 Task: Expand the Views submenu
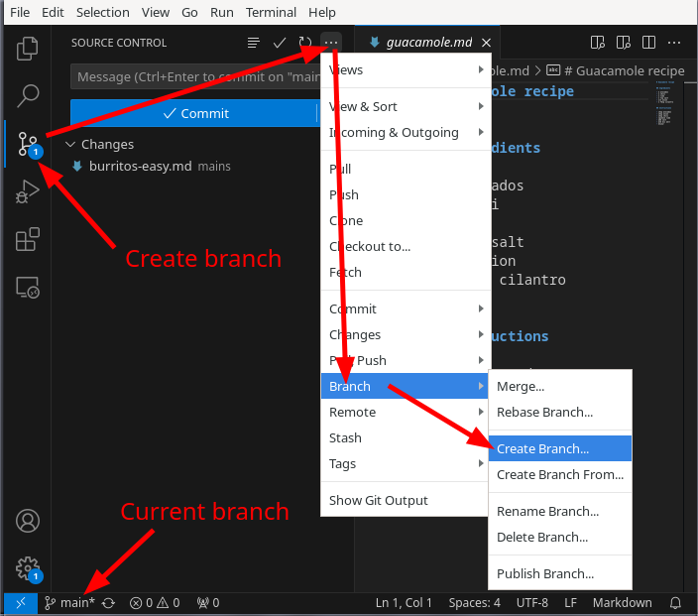[406, 69]
